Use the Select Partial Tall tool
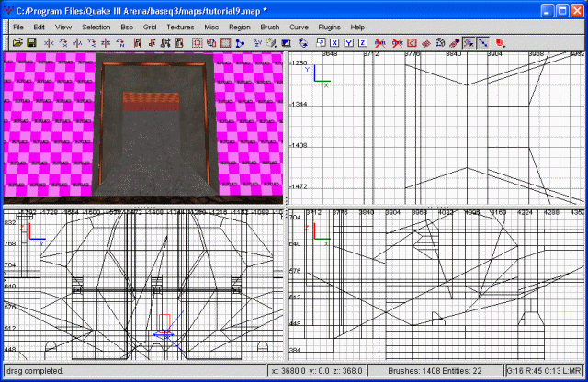 coord(165,43)
